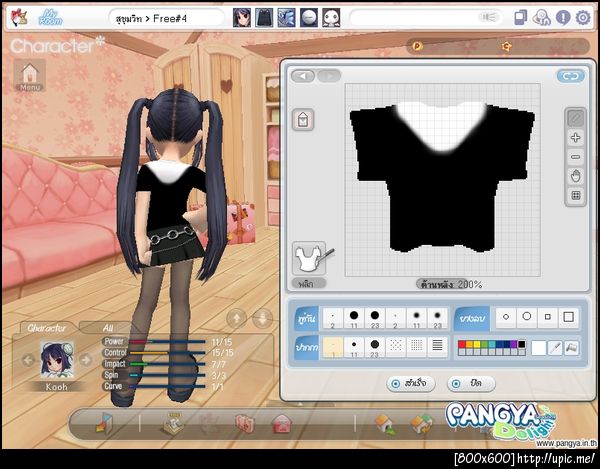Click the undo arrow in the editor

[x=303, y=76]
